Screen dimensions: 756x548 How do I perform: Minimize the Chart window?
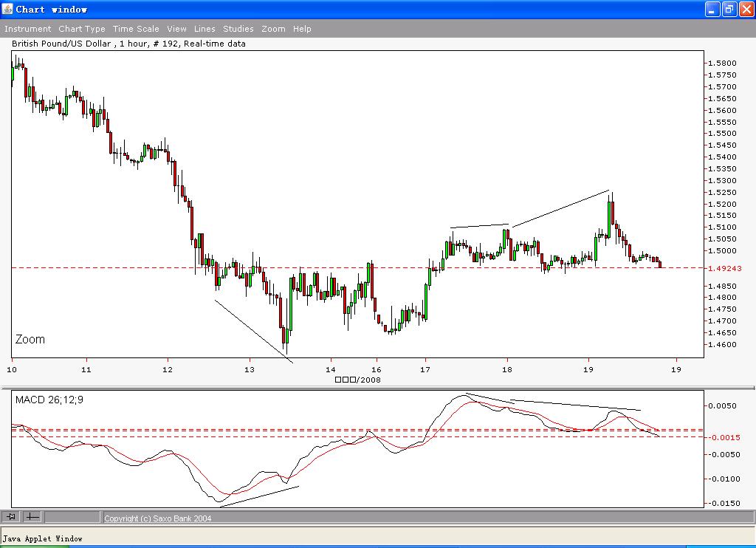tap(712, 9)
